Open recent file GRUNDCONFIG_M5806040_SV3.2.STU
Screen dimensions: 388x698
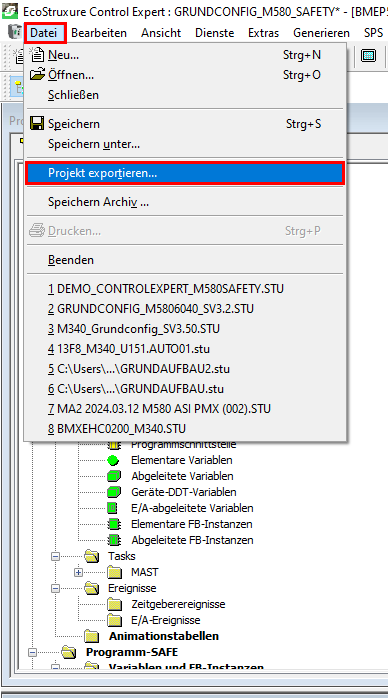tap(185, 309)
